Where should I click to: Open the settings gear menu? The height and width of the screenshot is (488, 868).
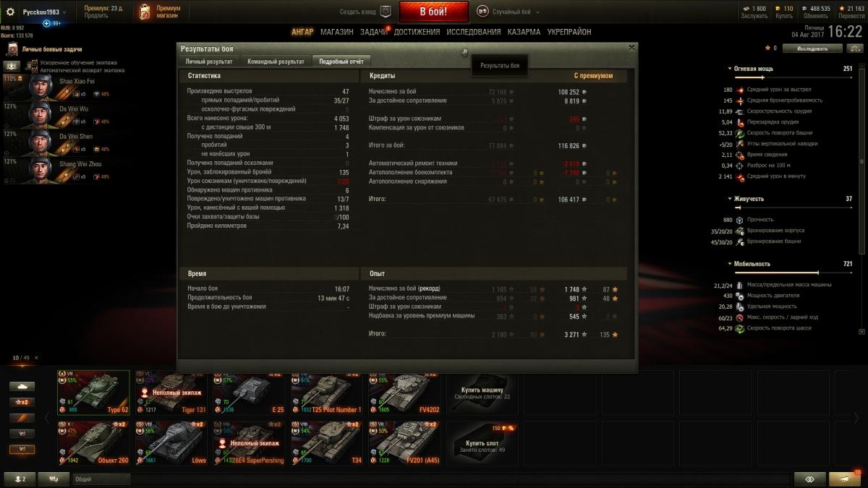[10, 12]
